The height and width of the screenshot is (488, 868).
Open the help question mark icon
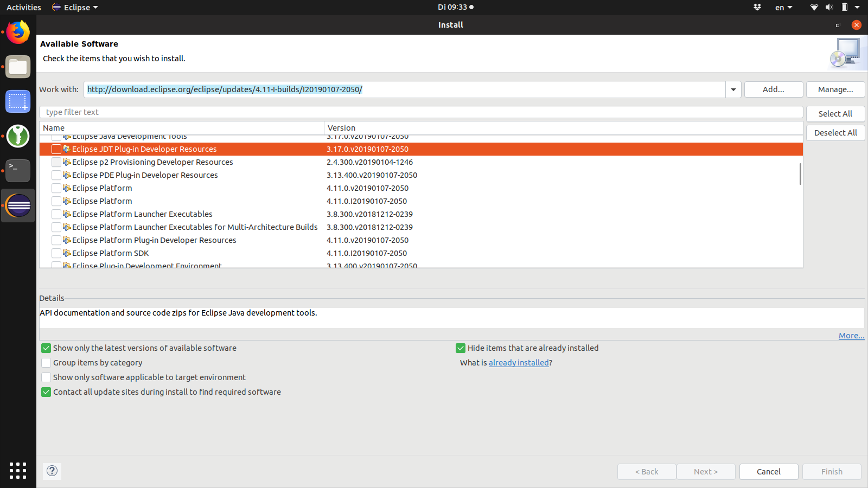point(52,471)
